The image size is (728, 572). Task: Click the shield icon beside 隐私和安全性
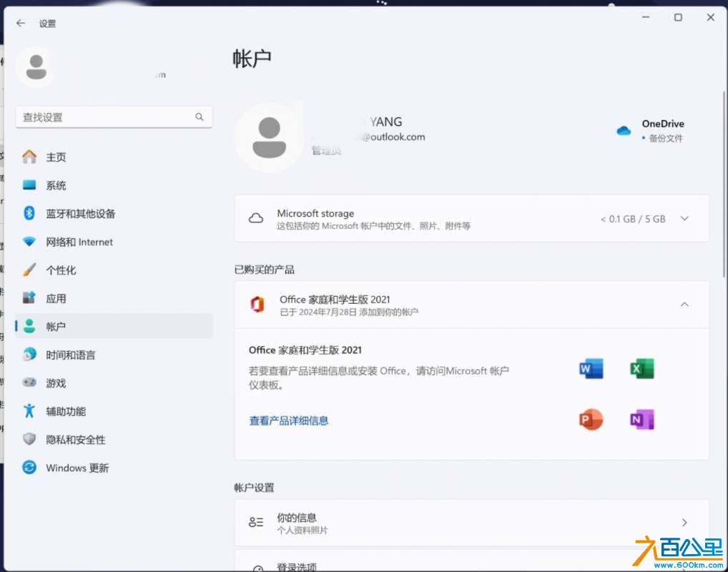(x=29, y=439)
